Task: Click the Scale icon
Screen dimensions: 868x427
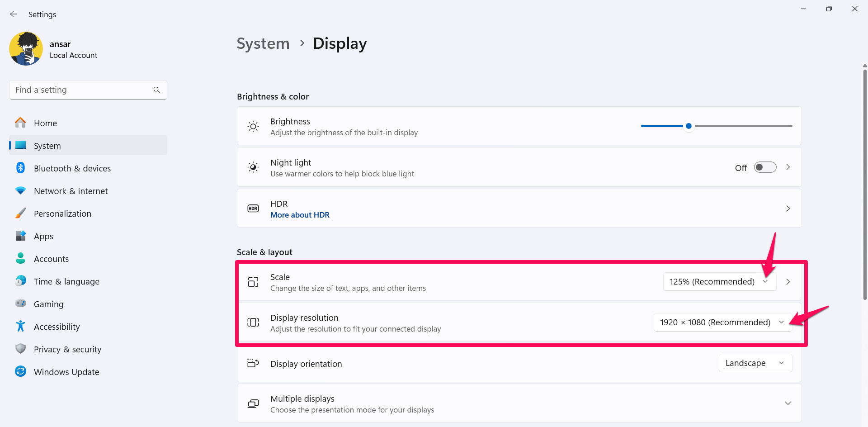Action: (x=253, y=282)
